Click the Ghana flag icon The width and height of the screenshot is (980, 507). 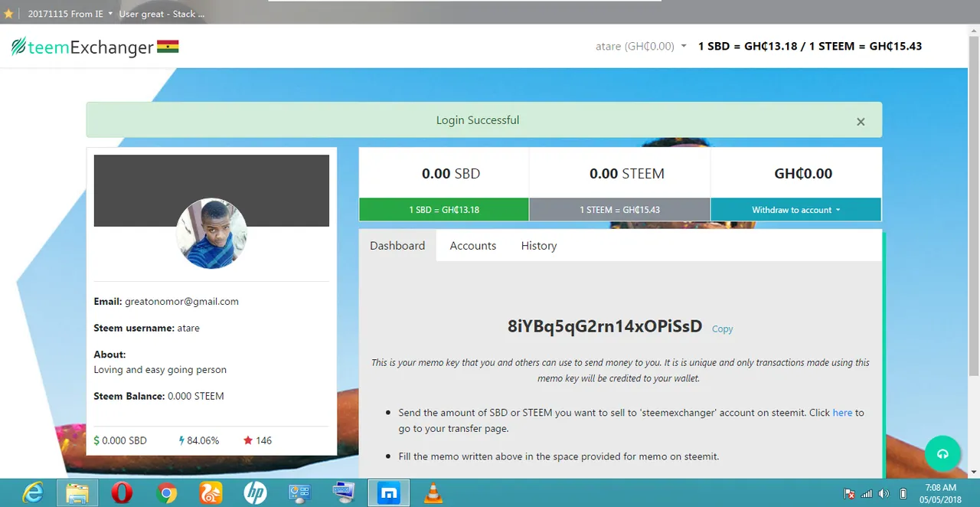click(x=168, y=47)
